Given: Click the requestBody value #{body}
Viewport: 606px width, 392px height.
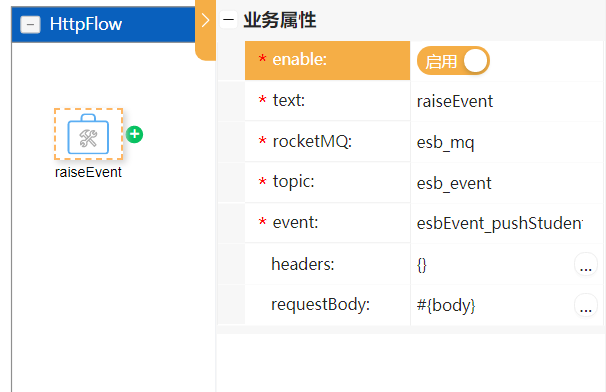Looking at the screenshot, I should (446, 305).
